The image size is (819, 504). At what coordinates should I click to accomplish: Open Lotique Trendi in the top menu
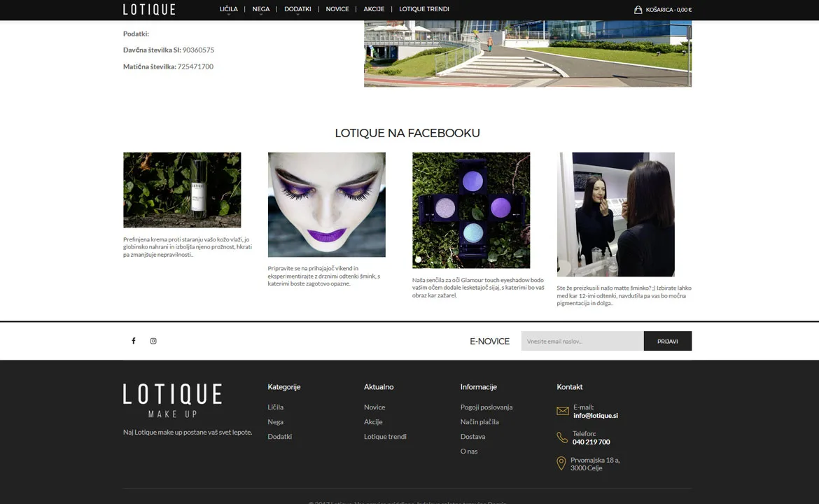pyautogui.click(x=424, y=9)
